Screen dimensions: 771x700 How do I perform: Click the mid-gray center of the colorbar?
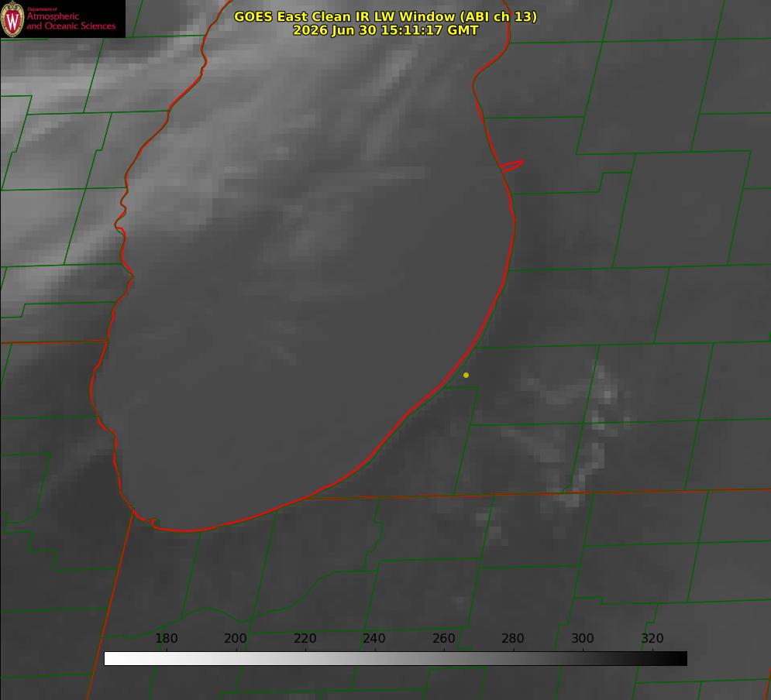[x=395, y=659]
